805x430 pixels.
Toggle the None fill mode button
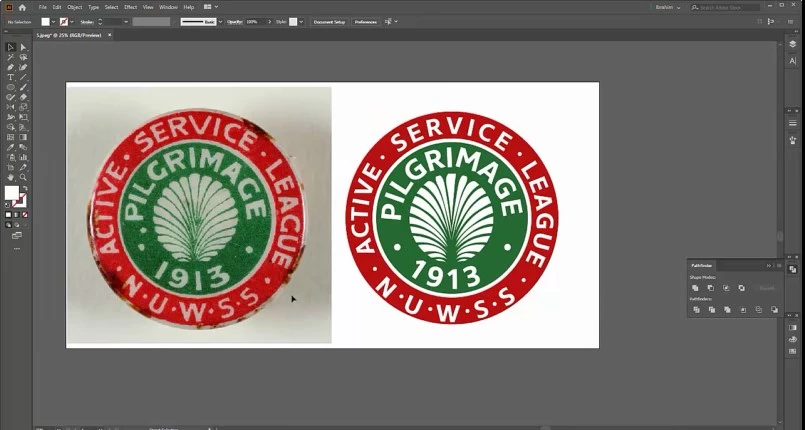pyautogui.click(x=25, y=215)
